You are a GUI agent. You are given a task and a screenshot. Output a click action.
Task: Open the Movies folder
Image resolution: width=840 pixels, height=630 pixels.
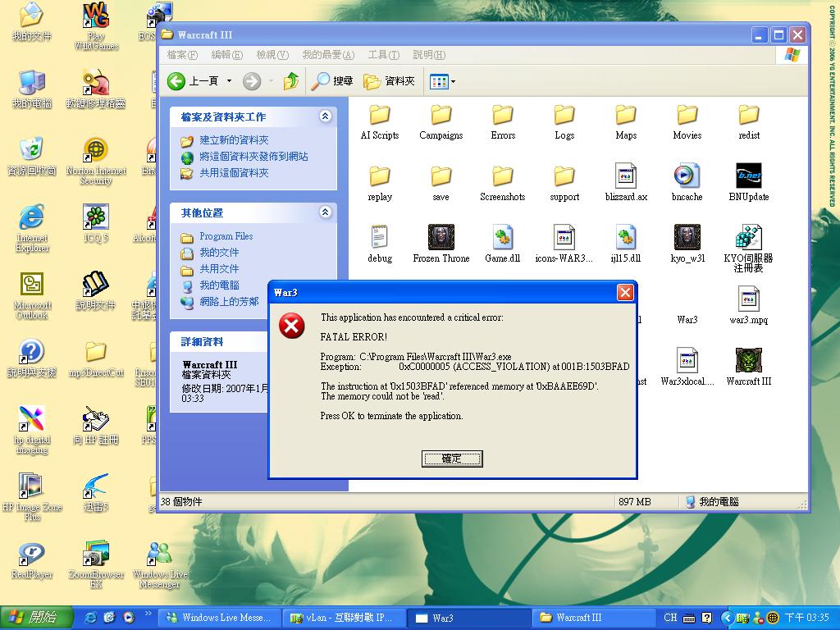point(687,122)
